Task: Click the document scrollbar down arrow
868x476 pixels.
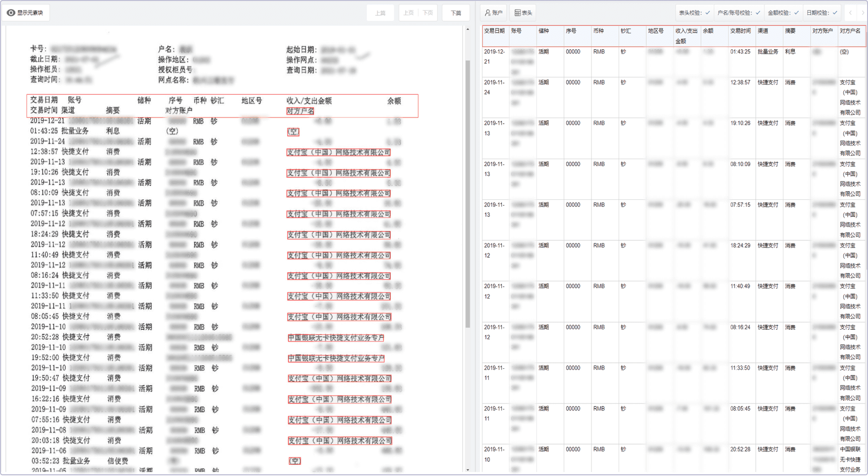Action: (468, 470)
